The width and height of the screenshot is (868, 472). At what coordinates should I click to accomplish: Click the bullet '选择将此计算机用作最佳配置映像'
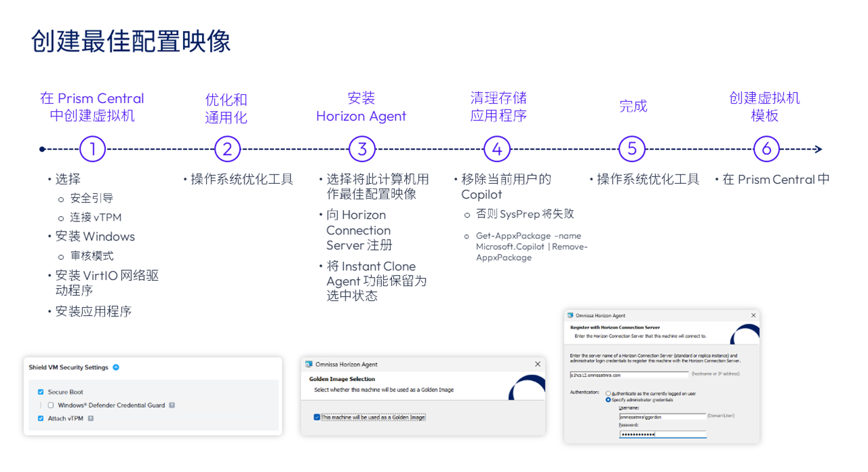(x=378, y=187)
